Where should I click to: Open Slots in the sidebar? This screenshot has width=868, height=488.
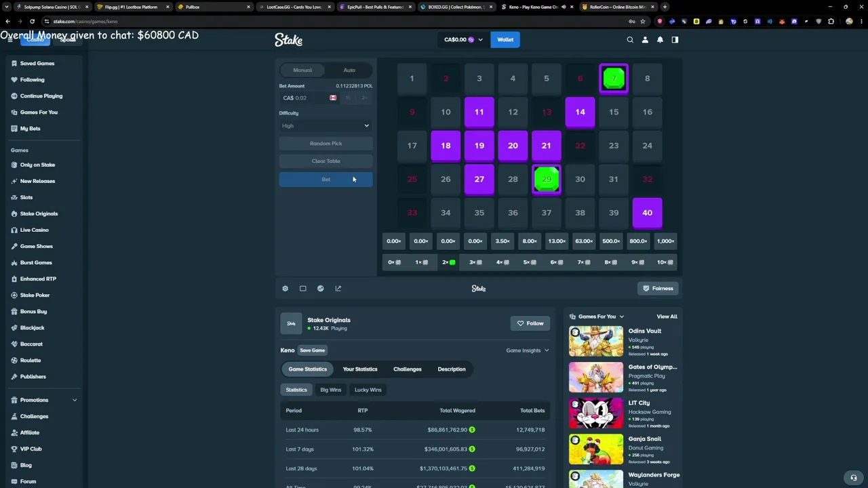(x=26, y=197)
